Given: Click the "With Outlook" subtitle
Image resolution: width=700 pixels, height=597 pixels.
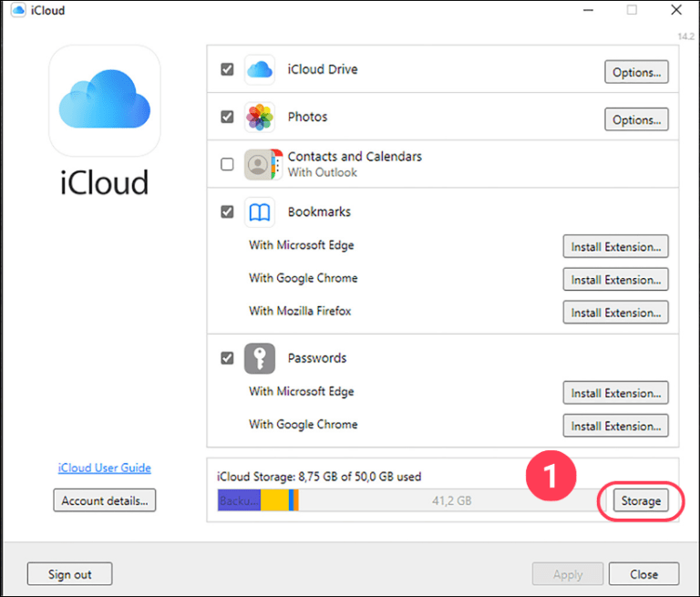Looking at the screenshot, I should coord(322,172).
